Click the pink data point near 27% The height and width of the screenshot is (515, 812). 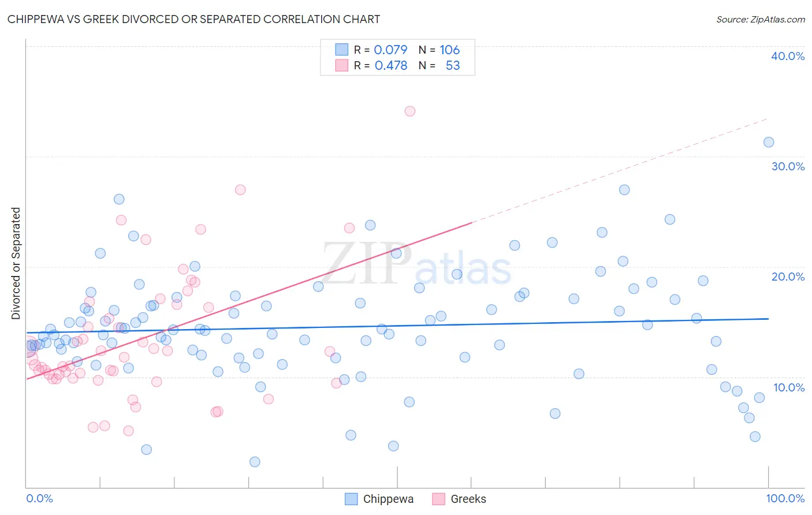point(240,189)
